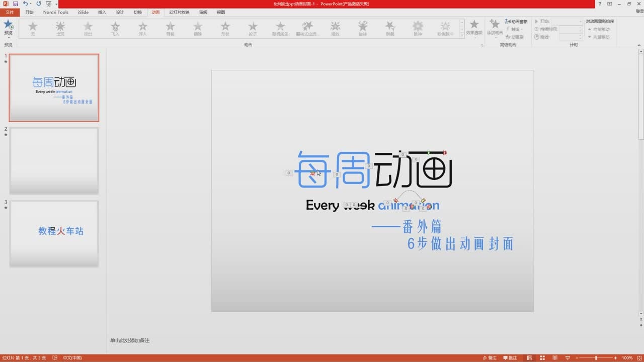Open the 插入 ribbon tab
644x362 pixels.
[102, 12]
